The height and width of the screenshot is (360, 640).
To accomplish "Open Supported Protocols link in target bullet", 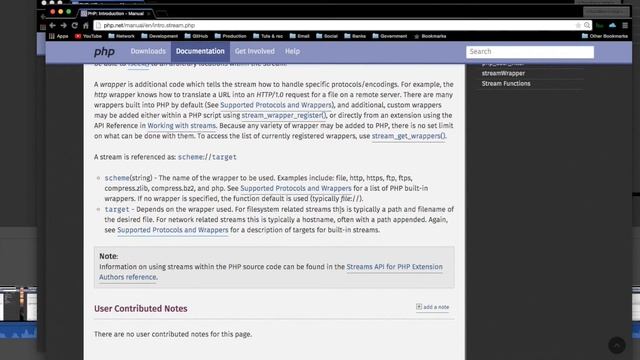I will [x=173, y=230].
